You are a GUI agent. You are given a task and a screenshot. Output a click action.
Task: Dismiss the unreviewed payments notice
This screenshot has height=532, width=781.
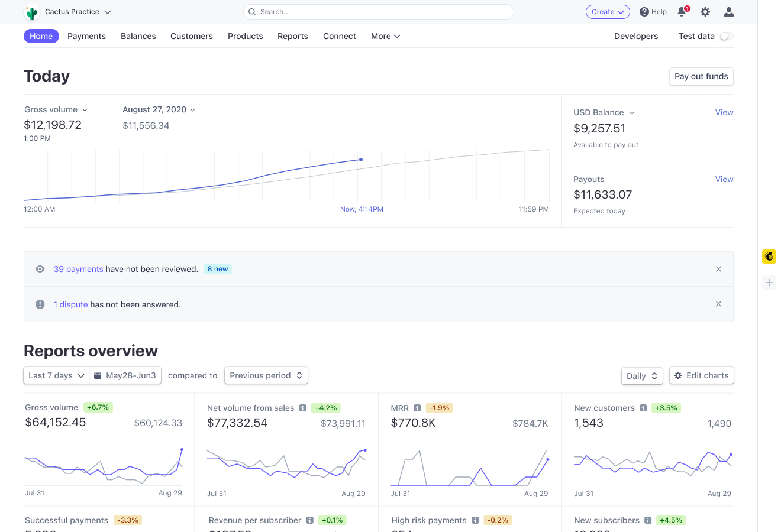pos(718,269)
